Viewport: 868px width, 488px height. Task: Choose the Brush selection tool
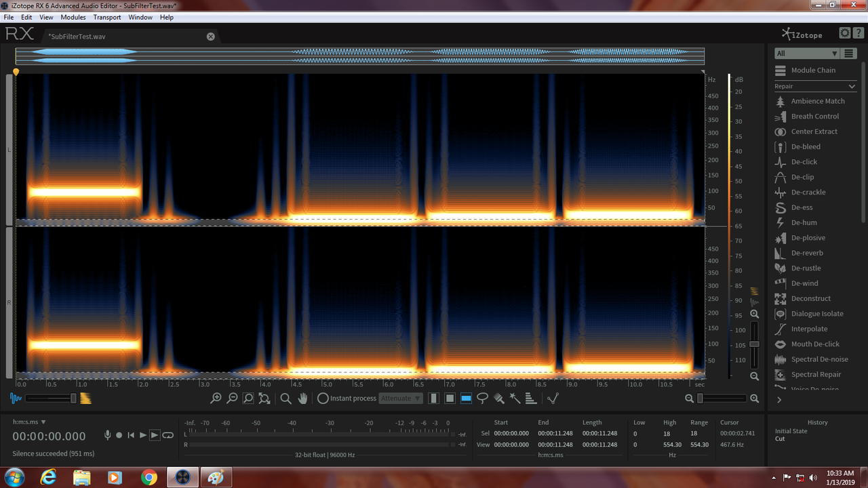pyautogui.click(x=499, y=399)
